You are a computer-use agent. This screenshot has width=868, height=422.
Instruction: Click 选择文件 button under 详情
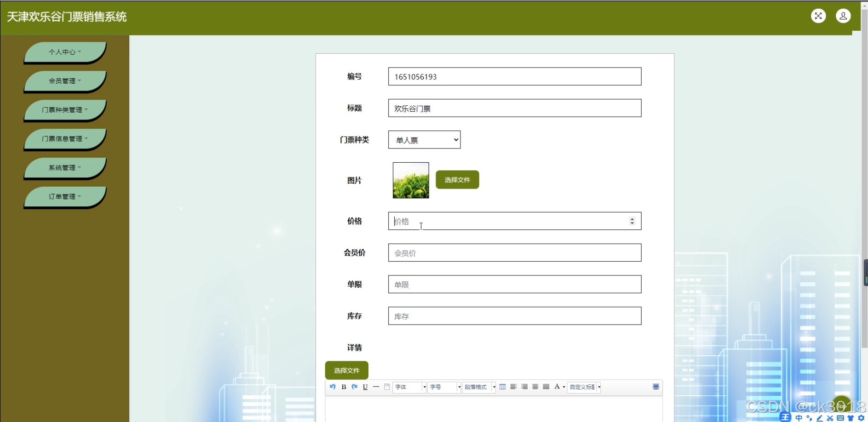coord(346,370)
